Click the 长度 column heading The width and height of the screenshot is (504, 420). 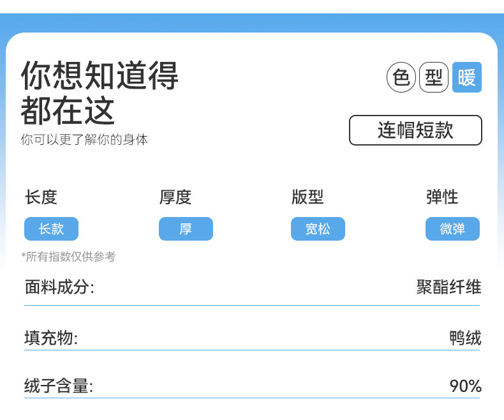tap(41, 197)
